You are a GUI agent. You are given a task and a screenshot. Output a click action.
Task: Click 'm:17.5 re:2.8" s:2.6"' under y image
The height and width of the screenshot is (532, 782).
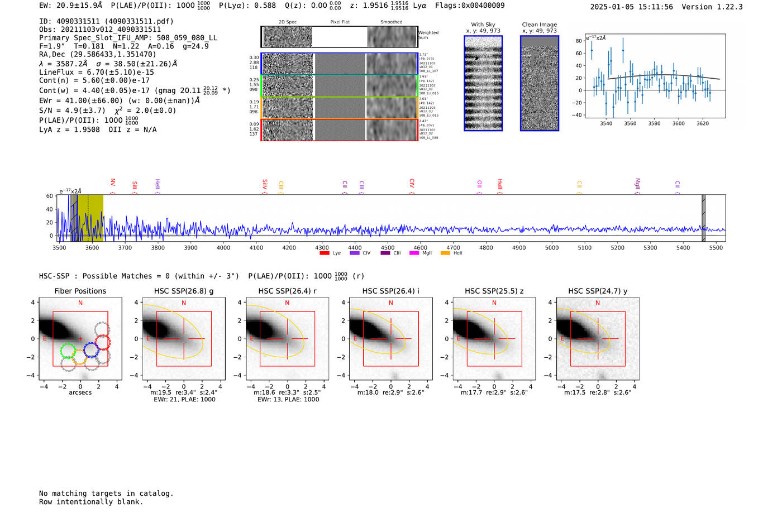(598, 392)
